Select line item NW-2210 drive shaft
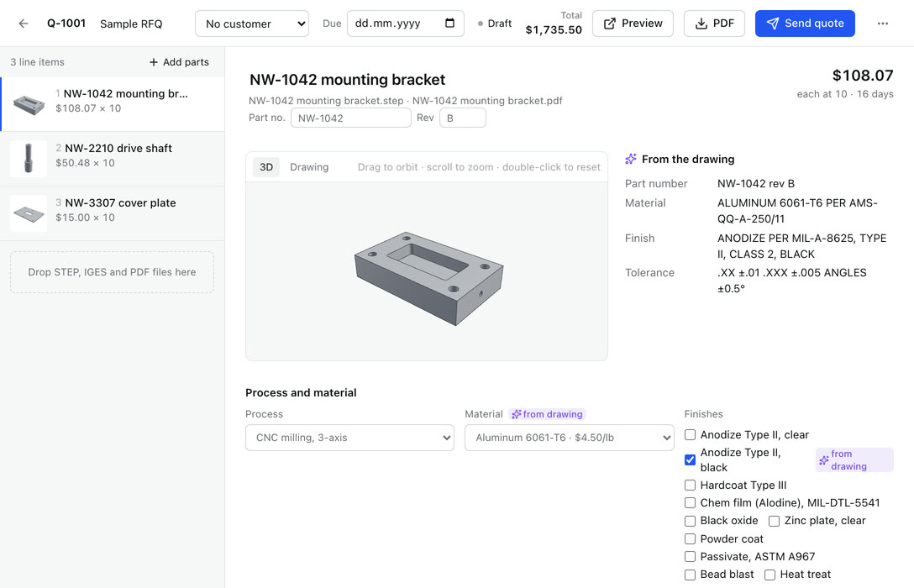Screen dimensions: 914x588 coord(112,159)
